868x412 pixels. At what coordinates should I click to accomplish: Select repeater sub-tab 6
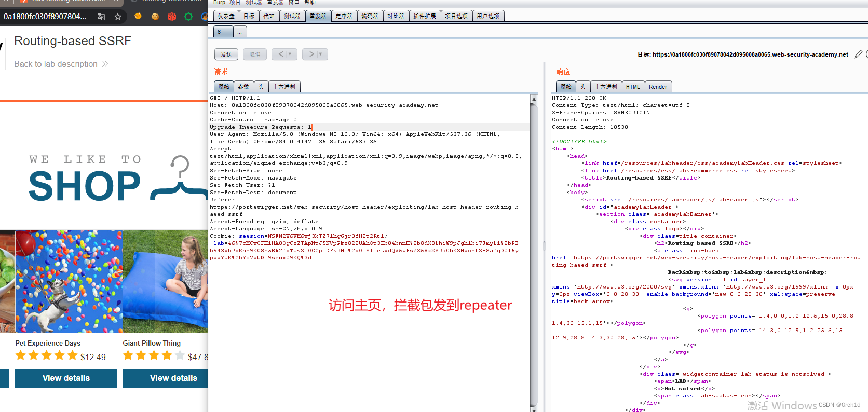(x=219, y=32)
